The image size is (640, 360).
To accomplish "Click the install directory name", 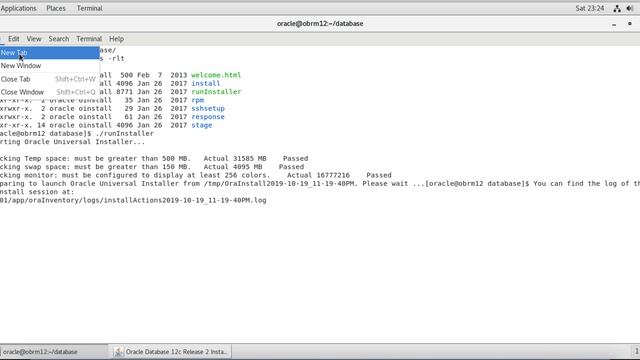I will coord(206,83).
